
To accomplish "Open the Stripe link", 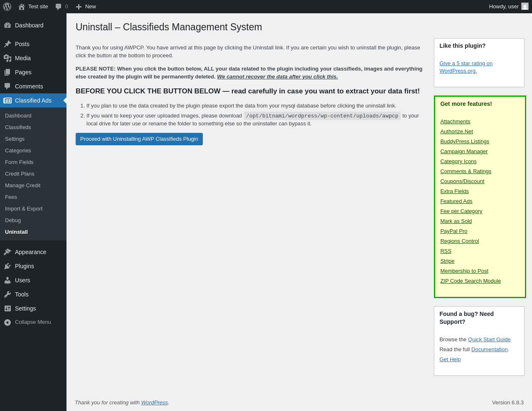I will 447,261.
